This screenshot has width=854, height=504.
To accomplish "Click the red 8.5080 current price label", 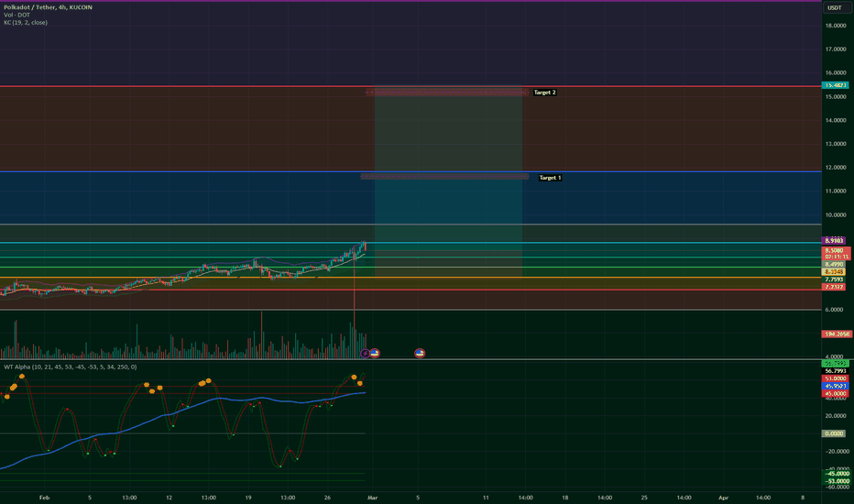I will coord(836,253).
